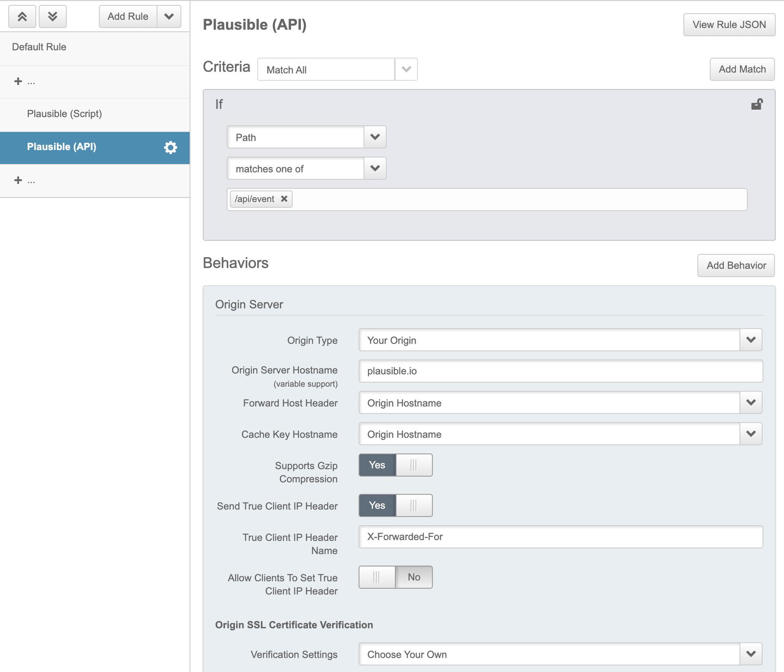Remove the /api/event path tag

[x=284, y=199]
